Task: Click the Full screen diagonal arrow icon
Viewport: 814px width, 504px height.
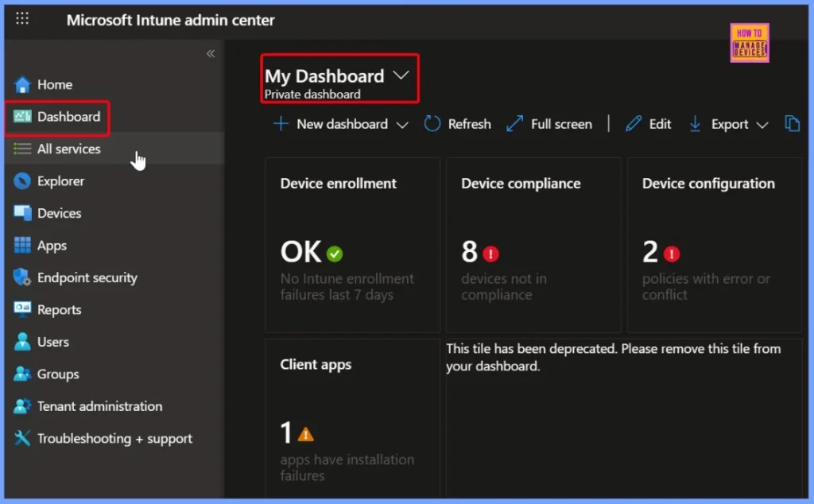Action: pos(514,123)
